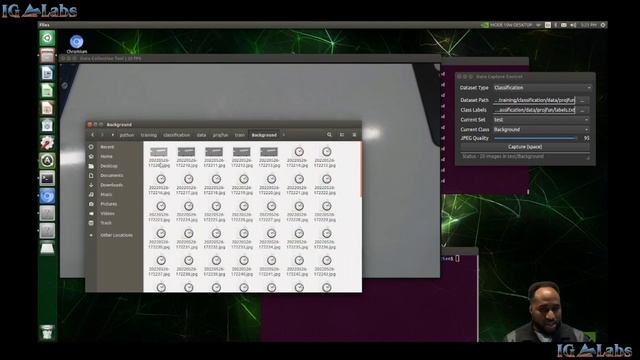Viewport: 640px width, 360px height.
Task: Go to the classification breadcrumb folder
Action: click(176, 135)
